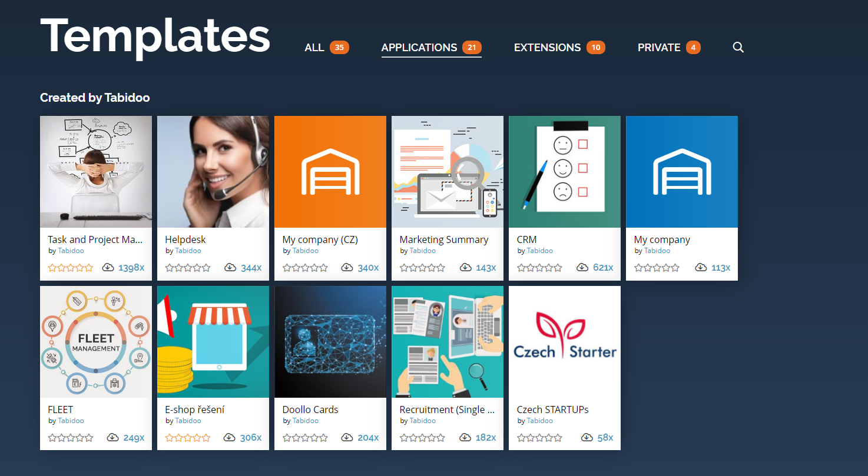The image size is (868, 476).
Task: Open the orange My company (CZ) thumbnail
Action: [x=330, y=172]
